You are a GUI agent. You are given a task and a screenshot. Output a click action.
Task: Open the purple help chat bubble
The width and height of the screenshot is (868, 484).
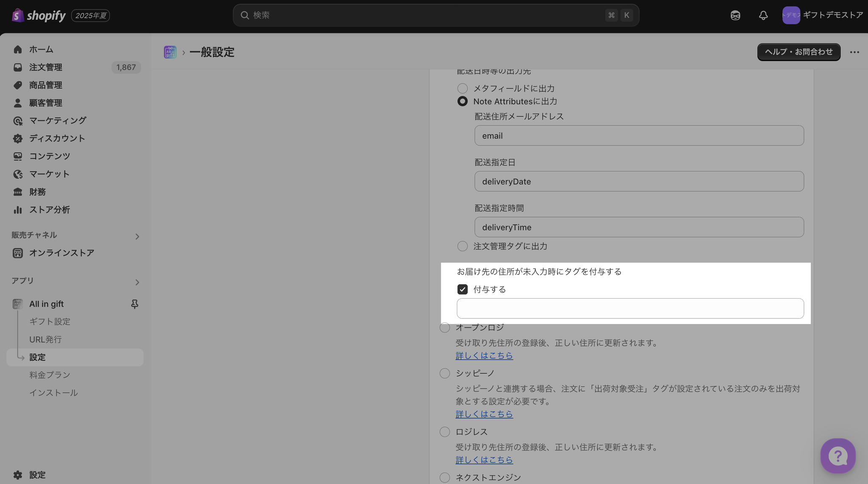point(837,456)
